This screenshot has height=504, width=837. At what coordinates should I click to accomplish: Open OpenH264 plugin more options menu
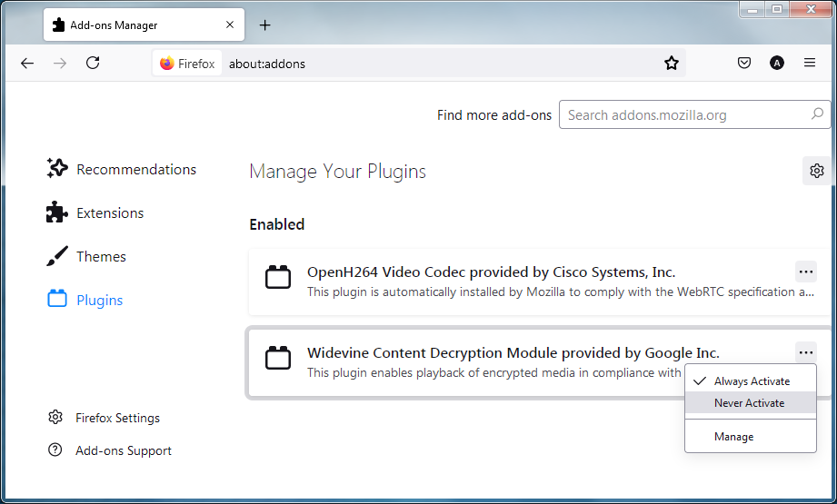coord(805,272)
